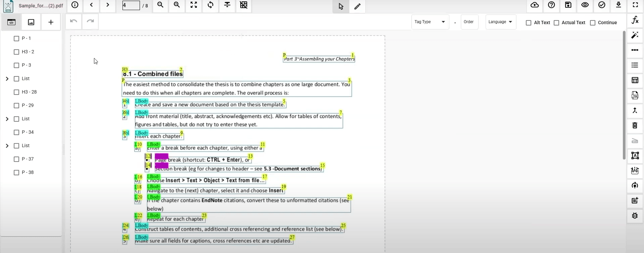Image resolution: width=644 pixels, height=253 pixels.
Task: Switch to the image panel tab
Action: [x=31, y=22]
